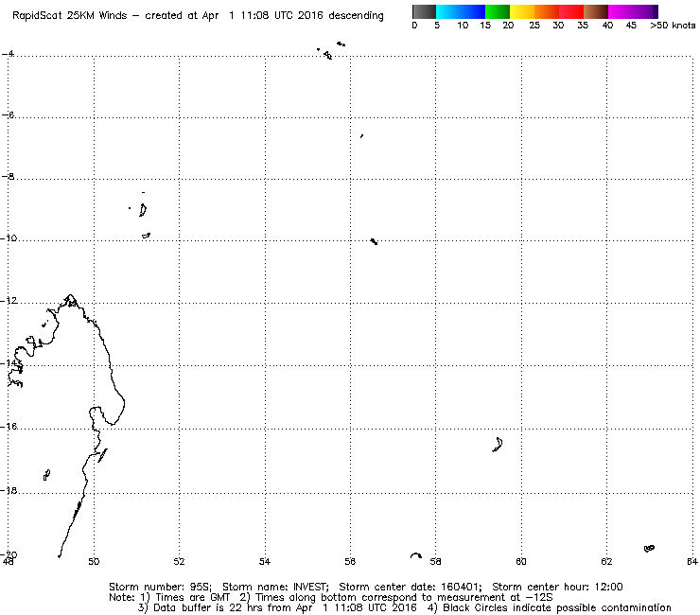
Task: Click the "Black Circles indicate possible contamination" note
Action: coord(557,607)
